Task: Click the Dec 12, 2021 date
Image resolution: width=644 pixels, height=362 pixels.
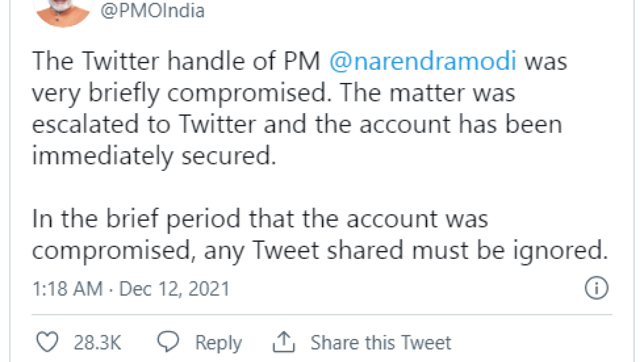Action: tap(174, 289)
